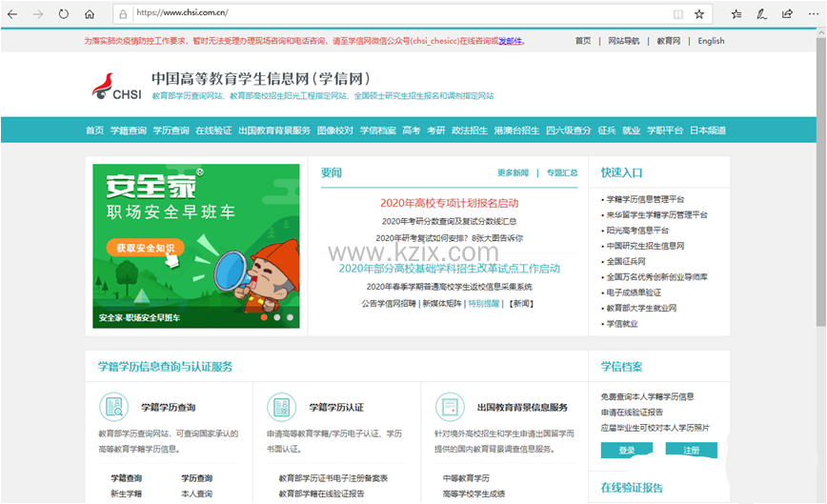Open 学历查询 in the navigation bar

pos(171,131)
